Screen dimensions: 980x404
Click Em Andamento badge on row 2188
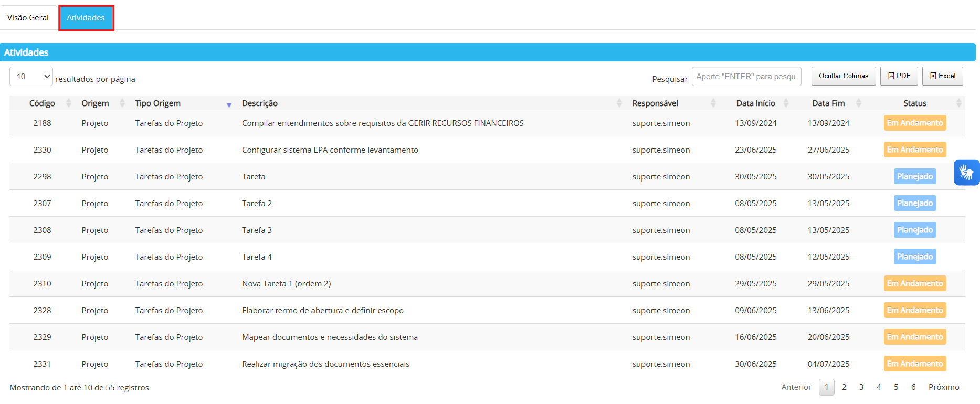pos(914,123)
